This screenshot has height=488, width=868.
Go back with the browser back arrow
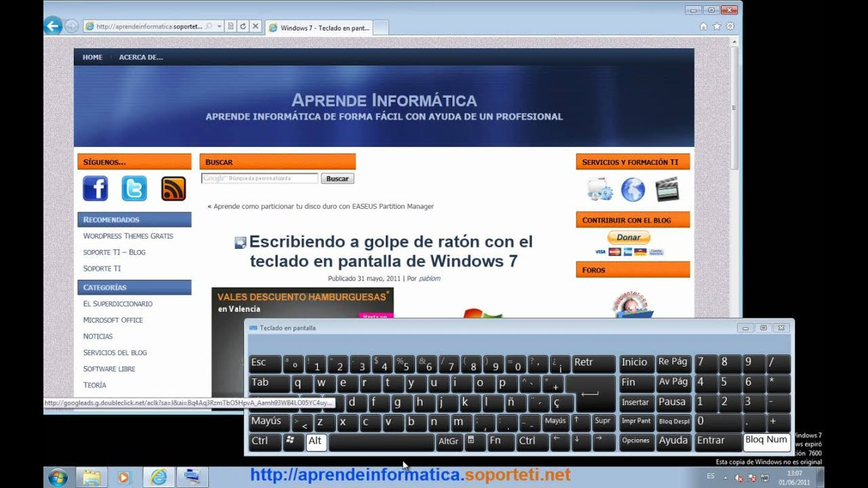click(53, 26)
